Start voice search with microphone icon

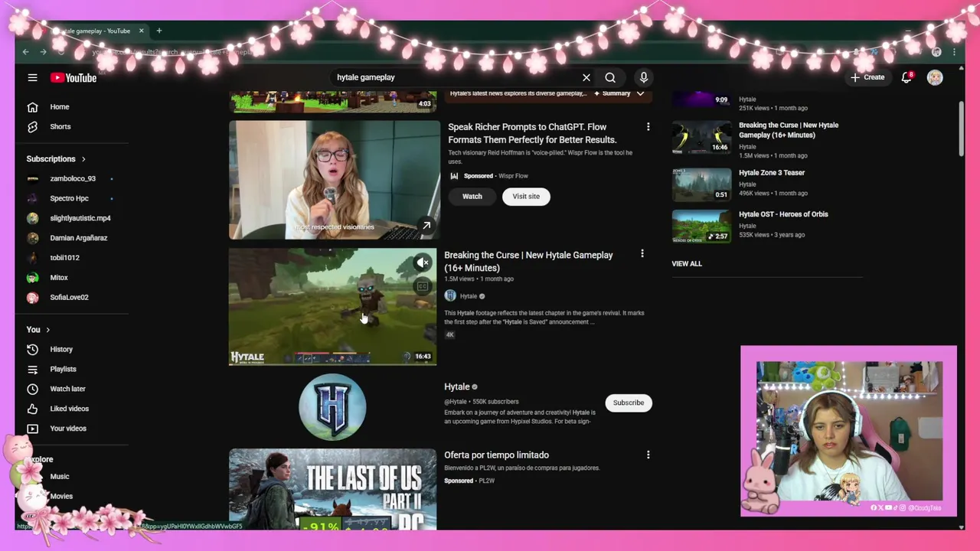(x=644, y=77)
